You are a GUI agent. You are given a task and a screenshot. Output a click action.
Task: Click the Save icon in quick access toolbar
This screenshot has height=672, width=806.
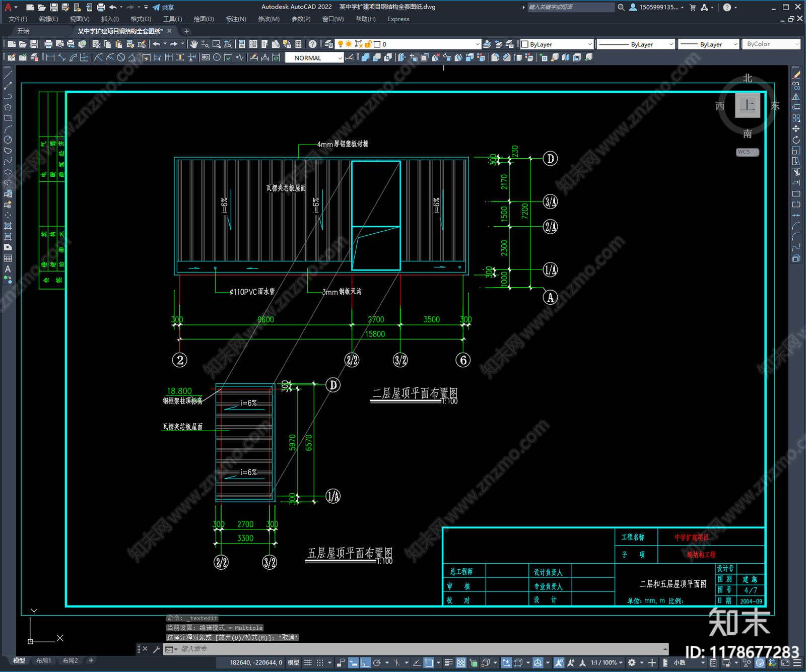tap(53, 7)
